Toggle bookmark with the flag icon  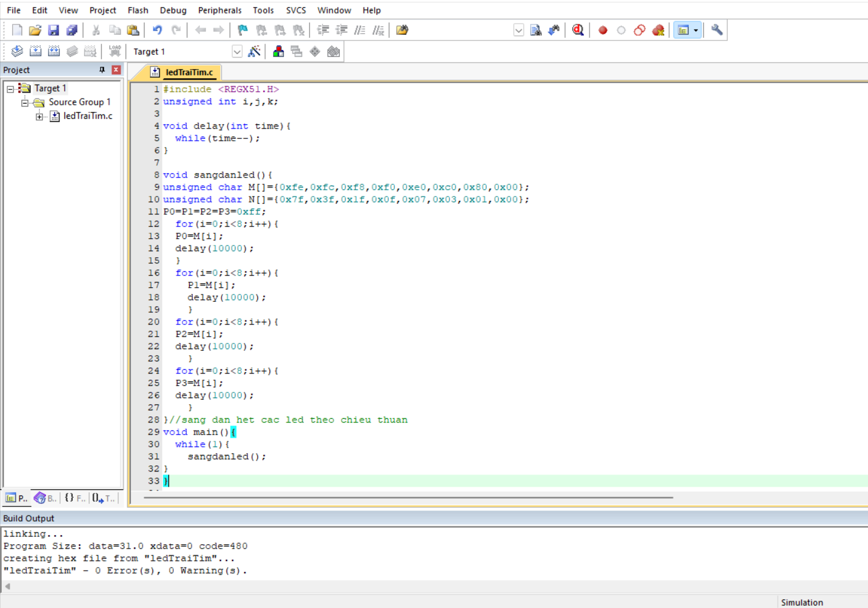[243, 30]
